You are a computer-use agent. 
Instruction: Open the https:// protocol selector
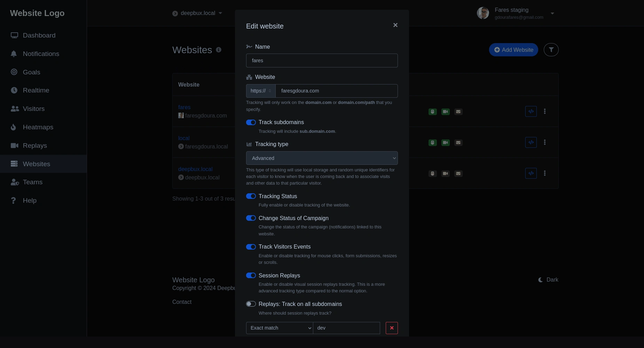261,91
